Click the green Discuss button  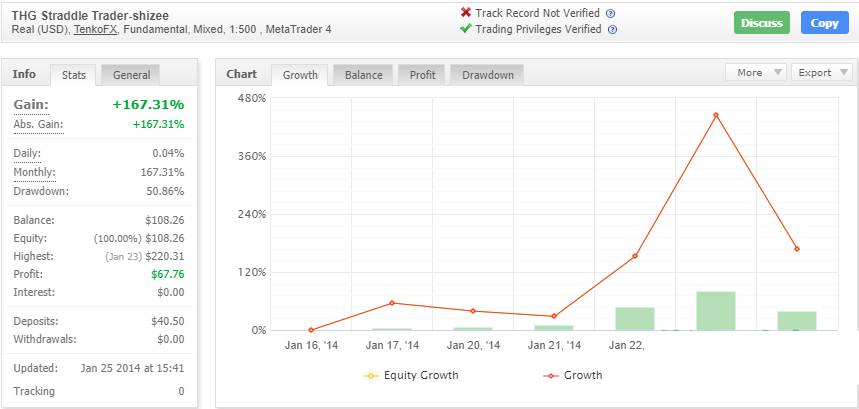click(x=761, y=23)
